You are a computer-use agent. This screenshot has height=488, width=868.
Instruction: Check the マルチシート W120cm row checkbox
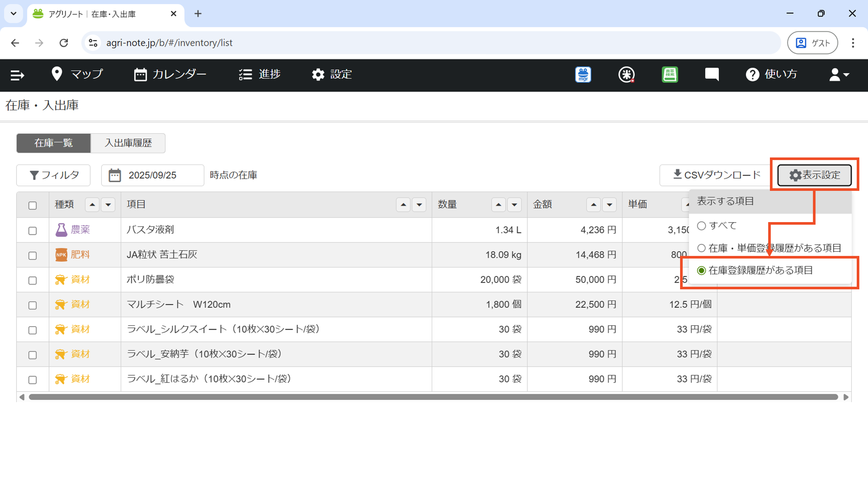[33, 305]
